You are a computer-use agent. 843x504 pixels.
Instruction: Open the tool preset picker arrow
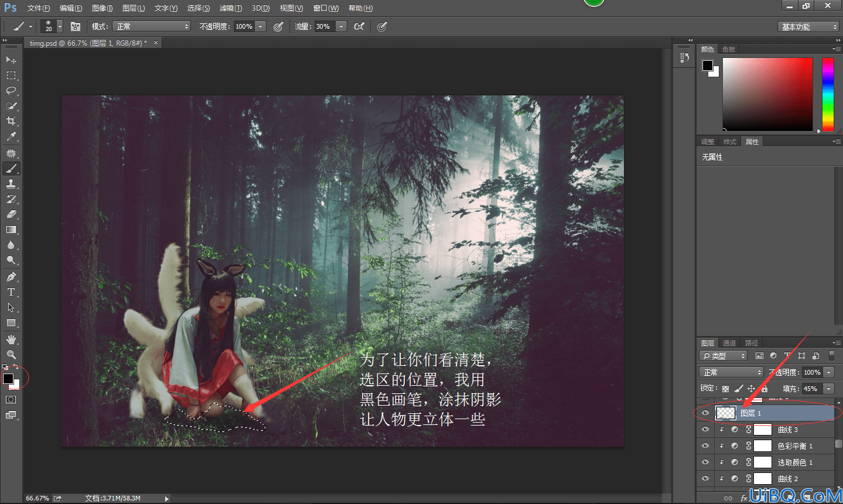point(30,26)
